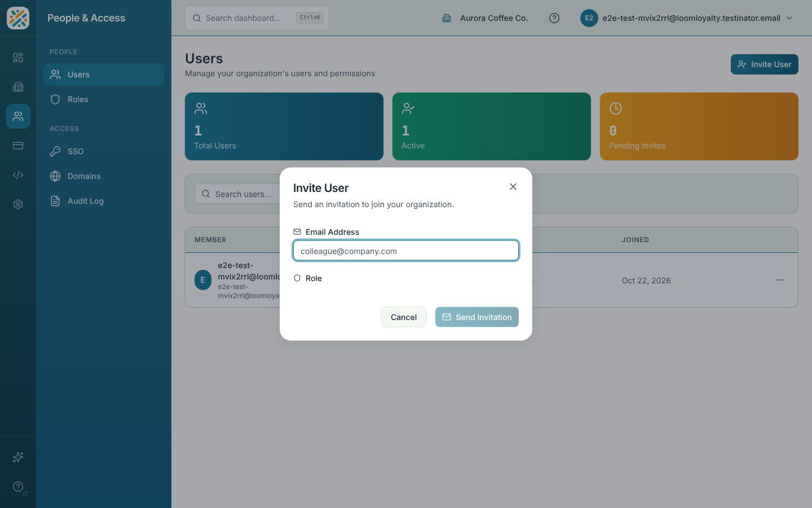This screenshot has height=508, width=812.
Task: Click the Search dashboard field
Action: coord(257,18)
